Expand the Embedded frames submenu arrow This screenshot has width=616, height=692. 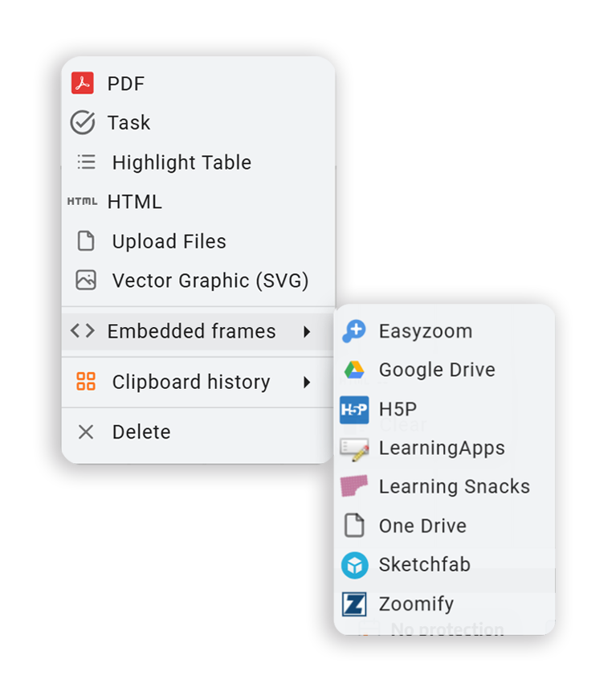tap(307, 331)
